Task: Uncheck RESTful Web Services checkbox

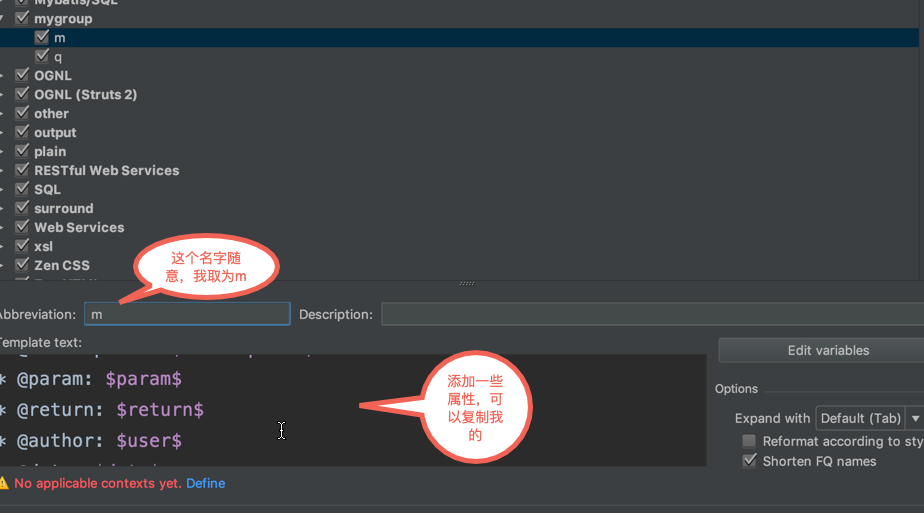Action: (x=22, y=170)
